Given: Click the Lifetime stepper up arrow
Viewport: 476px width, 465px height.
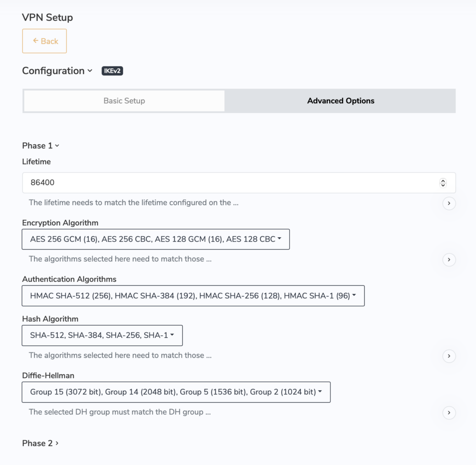Looking at the screenshot, I should pos(443,180).
